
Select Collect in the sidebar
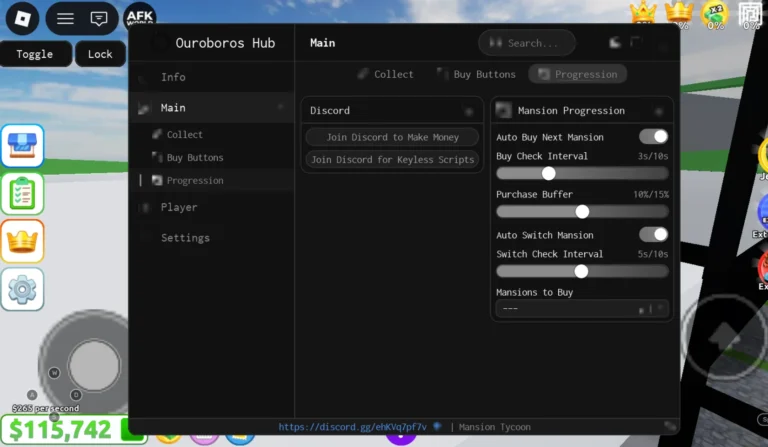(x=212, y=134)
